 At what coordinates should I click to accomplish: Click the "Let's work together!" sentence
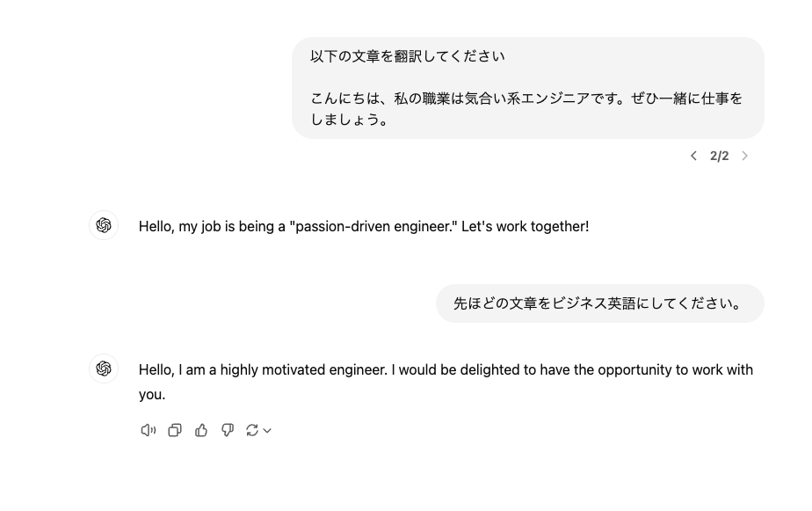526,227
